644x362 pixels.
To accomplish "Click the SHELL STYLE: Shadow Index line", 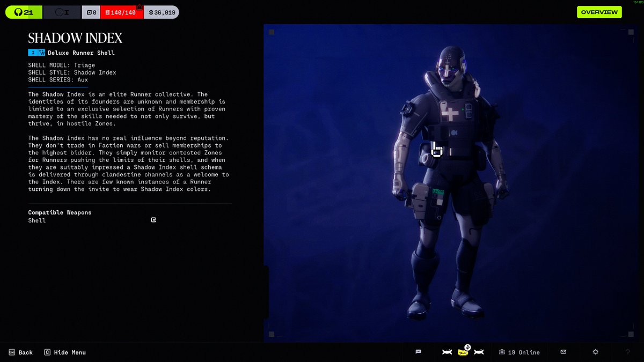I will [72, 72].
